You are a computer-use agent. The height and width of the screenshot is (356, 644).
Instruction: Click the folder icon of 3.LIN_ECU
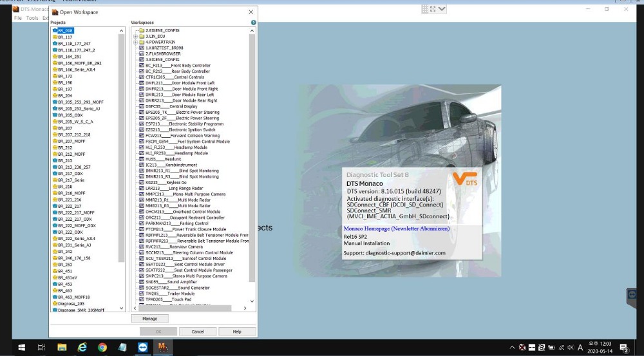(142, 36)
